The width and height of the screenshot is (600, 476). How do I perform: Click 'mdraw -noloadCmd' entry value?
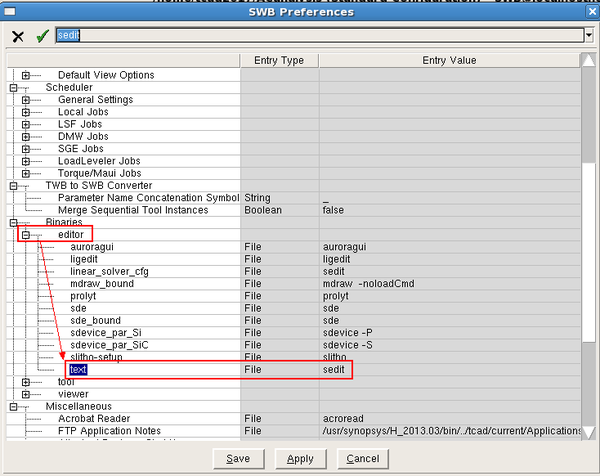coord(368,284)
